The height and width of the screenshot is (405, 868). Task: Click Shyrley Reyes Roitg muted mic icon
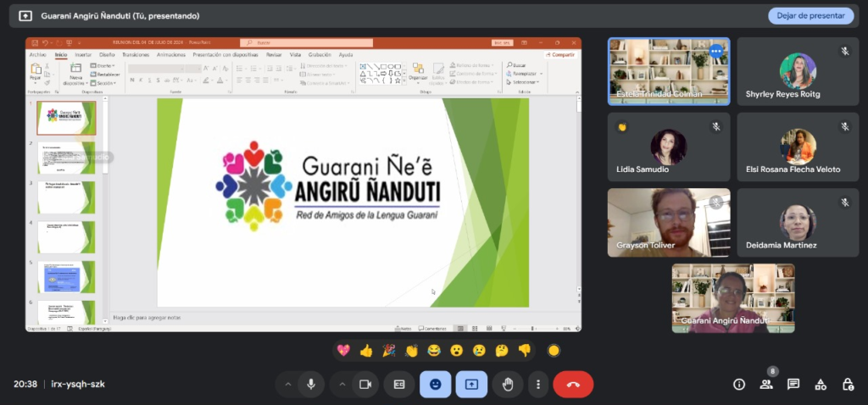[x=845, y=52]
